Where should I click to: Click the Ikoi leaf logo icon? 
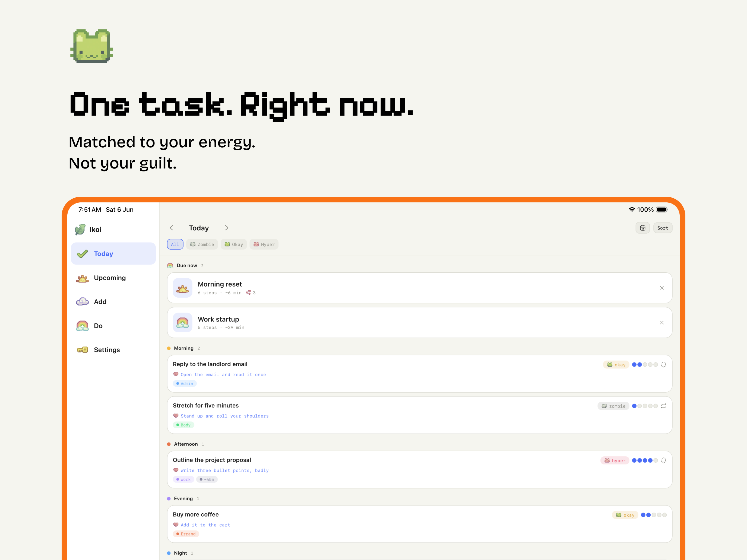point(80,230)
